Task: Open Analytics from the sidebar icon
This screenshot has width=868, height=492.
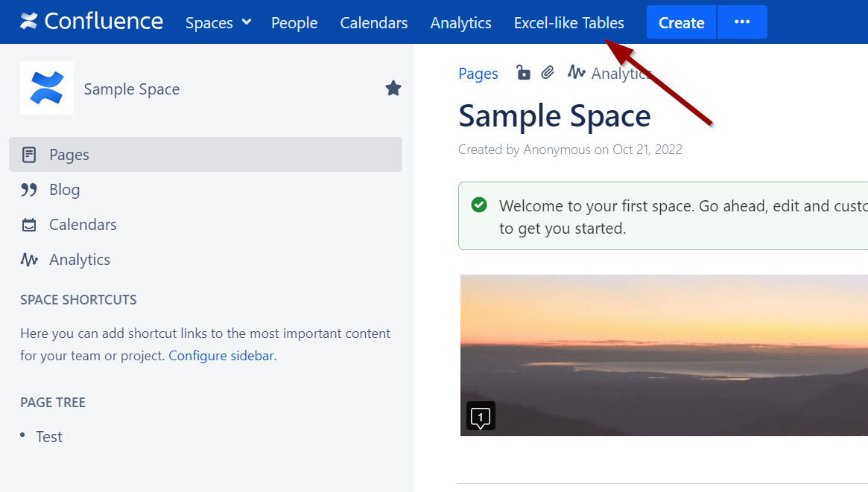Action: point(28,259)
